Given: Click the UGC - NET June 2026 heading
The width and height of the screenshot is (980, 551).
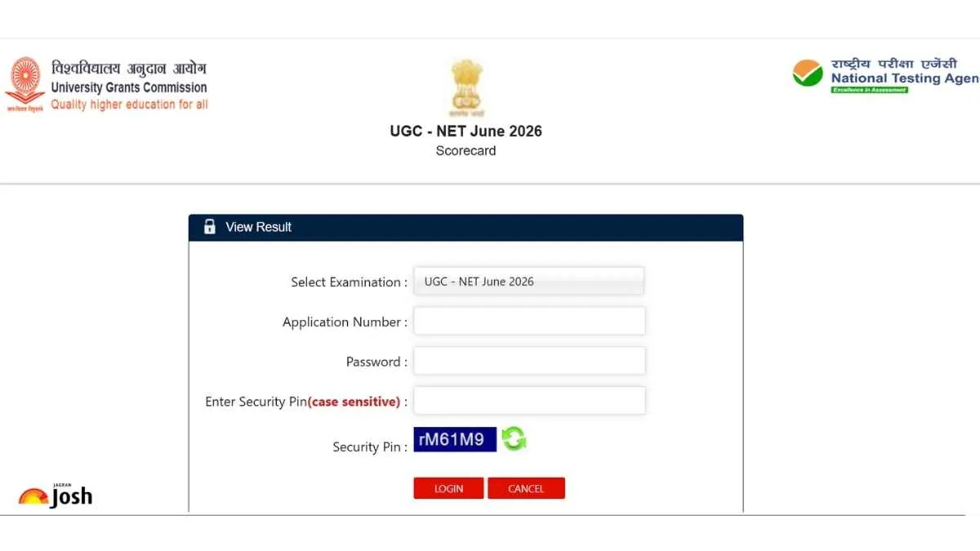Looking at the screenshot, I should [466, 131].
